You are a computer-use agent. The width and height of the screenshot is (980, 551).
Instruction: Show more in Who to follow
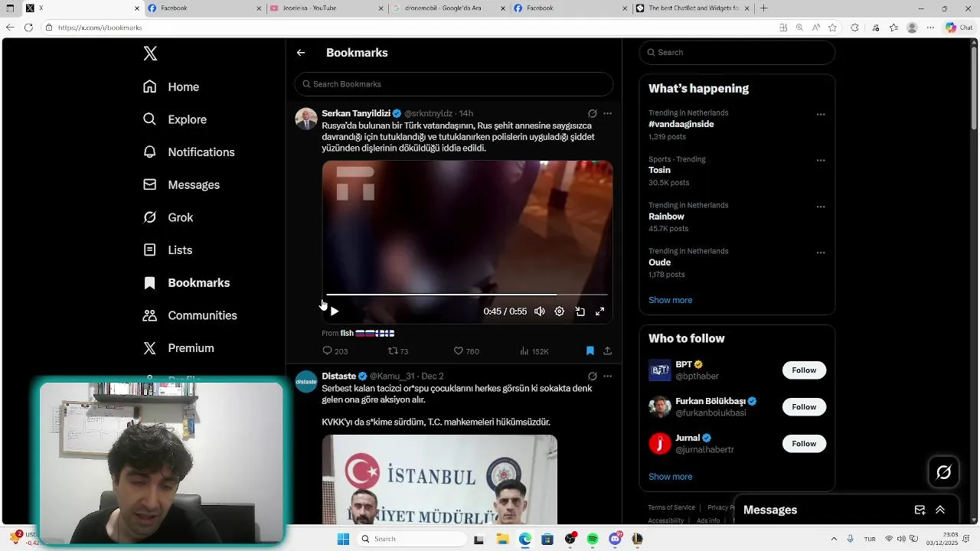tap(670, 477)
